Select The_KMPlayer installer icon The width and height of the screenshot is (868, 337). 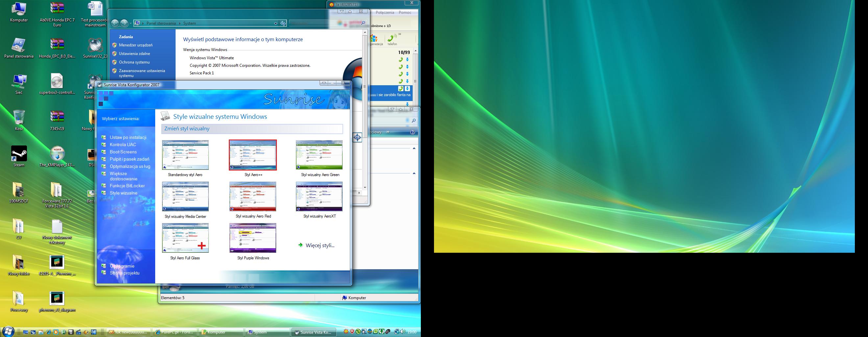pos(57,157)
